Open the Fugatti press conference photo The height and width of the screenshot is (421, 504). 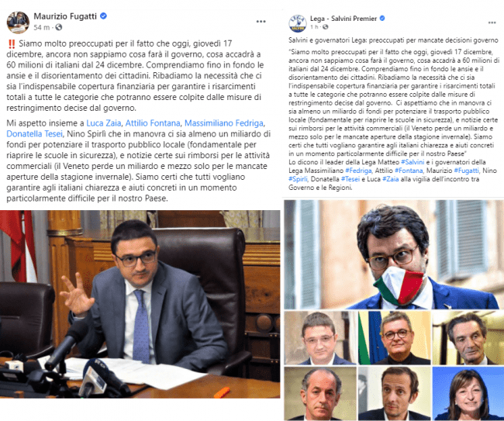coord(140,304)
